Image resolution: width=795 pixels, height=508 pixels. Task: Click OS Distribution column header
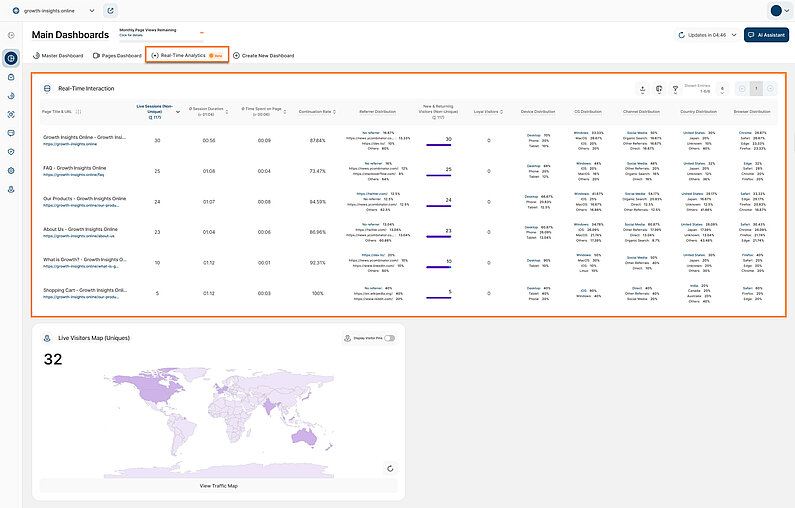click(588, 112)
